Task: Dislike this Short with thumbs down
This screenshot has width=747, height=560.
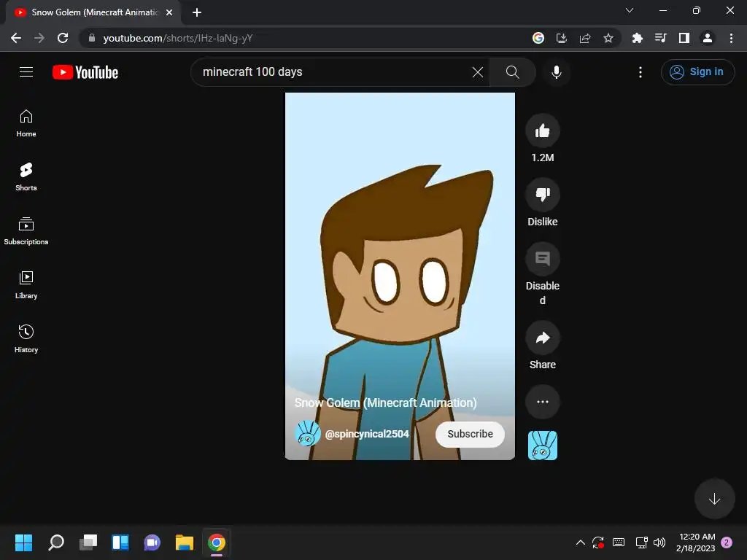Action: coord(543,194)
